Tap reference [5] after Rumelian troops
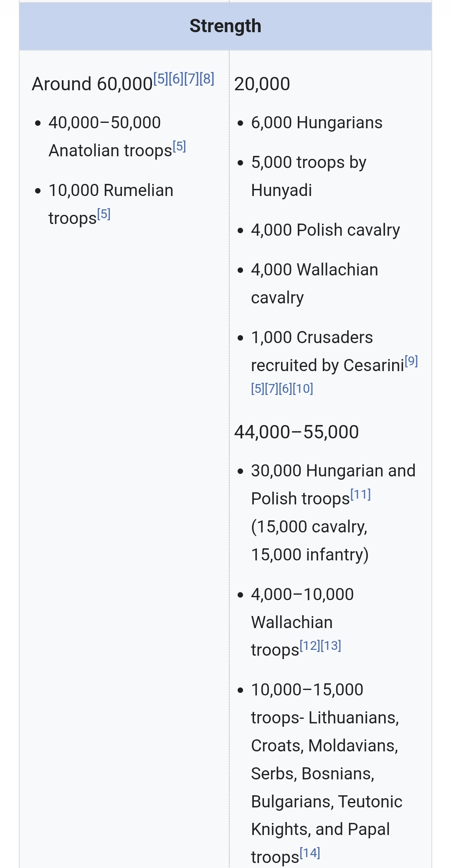The width and height of the screenshot is (451, 868). pyautogui.click(x=104, y=214)
